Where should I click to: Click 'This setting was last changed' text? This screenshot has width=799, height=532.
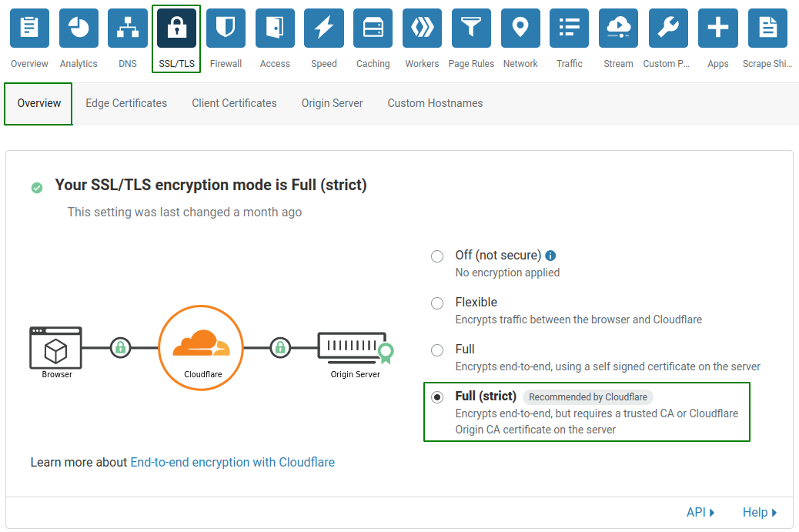185,212
